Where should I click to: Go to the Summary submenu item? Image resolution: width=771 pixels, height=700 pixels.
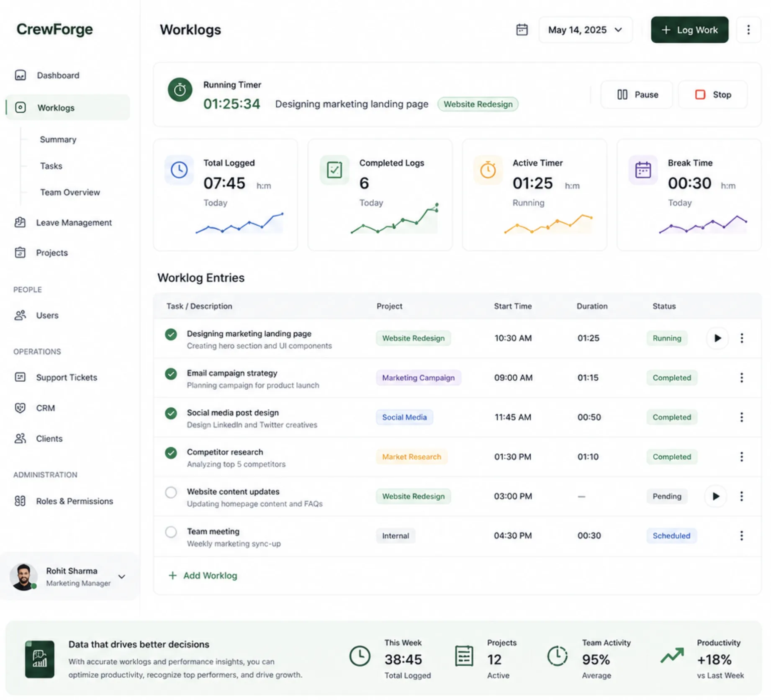[58, 139]
